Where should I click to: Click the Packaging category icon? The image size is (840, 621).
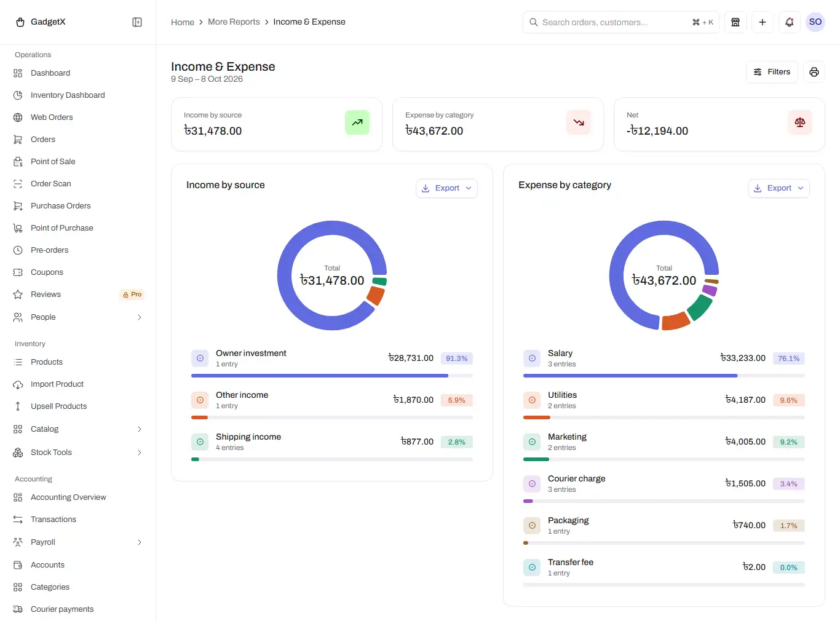click(x=532, y=525)
